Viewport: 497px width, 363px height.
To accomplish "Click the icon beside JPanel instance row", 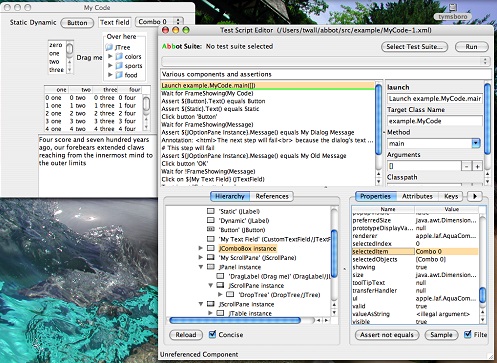I will click(x=211, y=267).
